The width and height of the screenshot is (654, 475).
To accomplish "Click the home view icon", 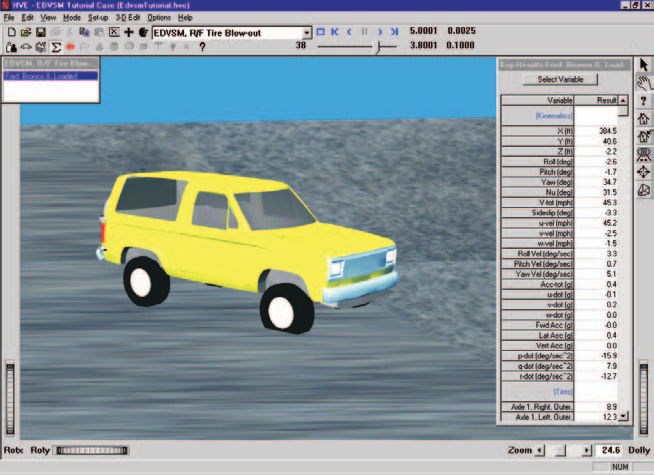I will click(644, 119).
